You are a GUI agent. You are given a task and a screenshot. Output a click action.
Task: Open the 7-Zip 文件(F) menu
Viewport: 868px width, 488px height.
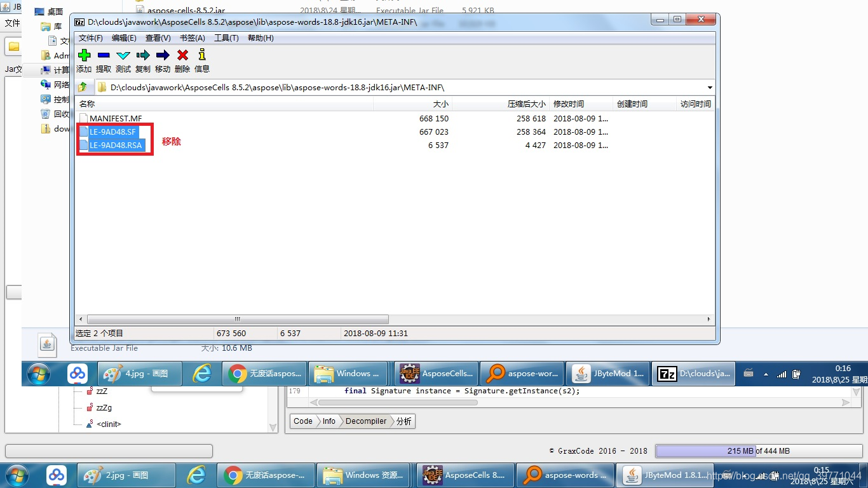(90, 38)
